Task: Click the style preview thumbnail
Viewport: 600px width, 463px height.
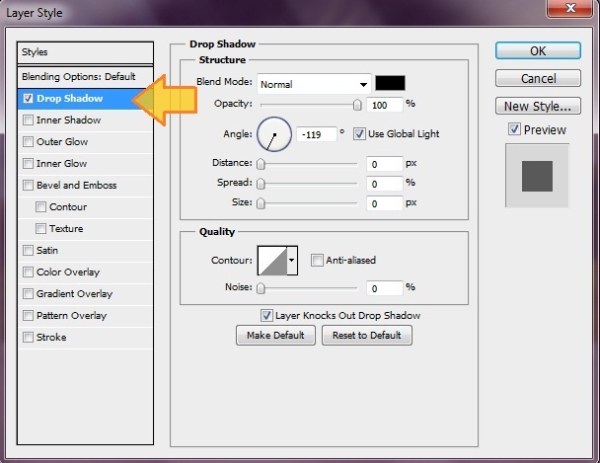Action: (x=537, y=175)
